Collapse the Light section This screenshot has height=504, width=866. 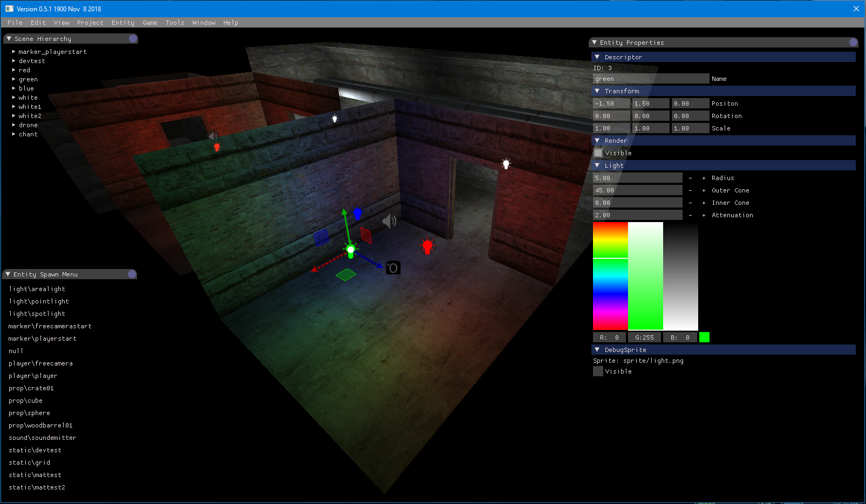click(x=597, y=165)
